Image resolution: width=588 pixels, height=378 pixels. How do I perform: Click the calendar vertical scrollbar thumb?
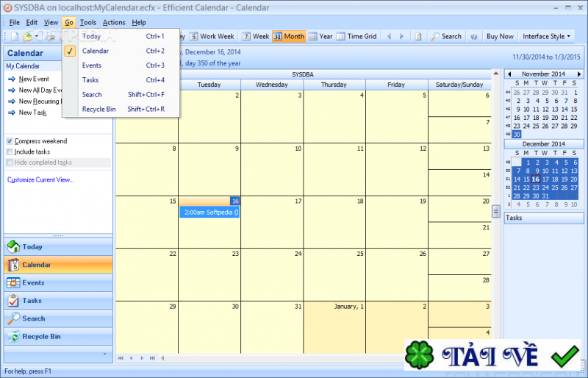pyautogui.click(x=495, y=211)
